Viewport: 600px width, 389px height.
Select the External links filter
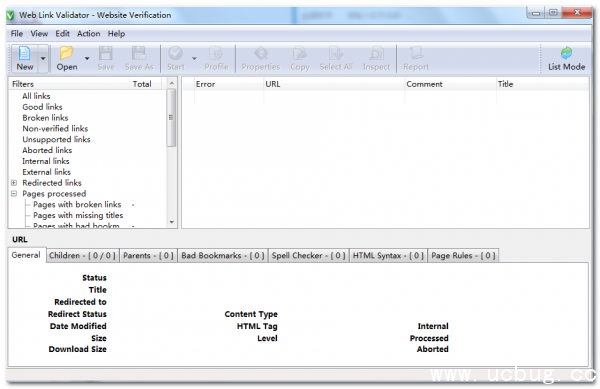tap(46, 172)
